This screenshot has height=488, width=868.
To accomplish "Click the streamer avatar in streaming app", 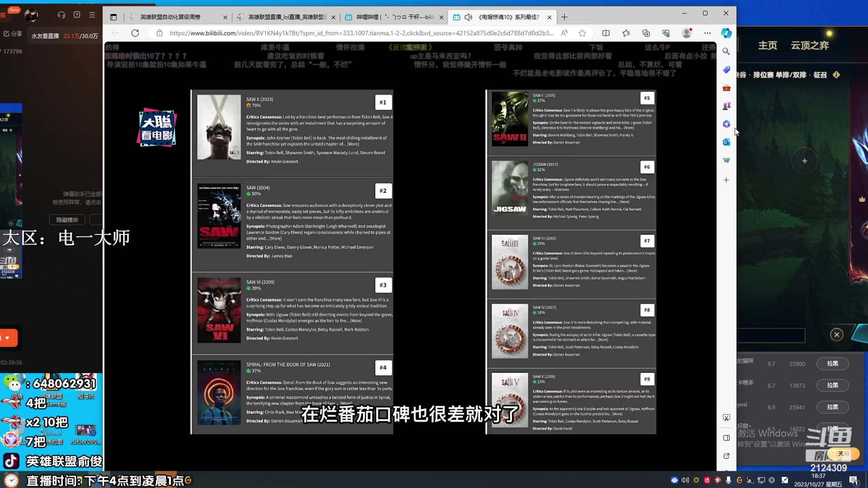I will coord(31,15).
